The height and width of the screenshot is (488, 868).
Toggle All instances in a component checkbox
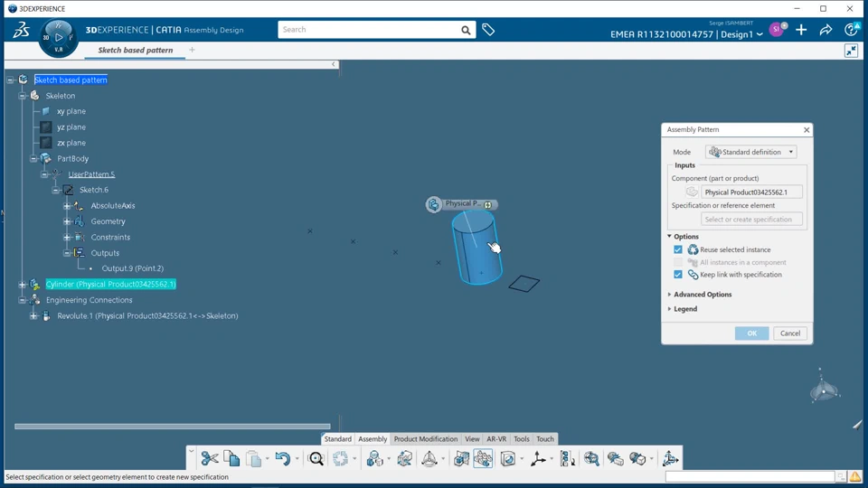coord(678,262)
